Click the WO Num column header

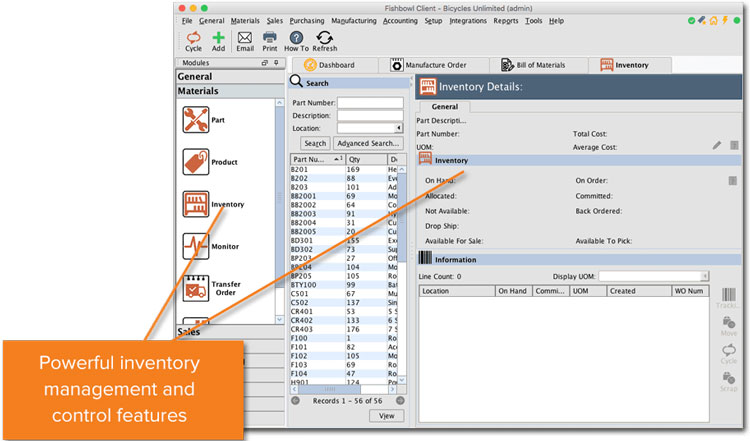pos(690,291)
